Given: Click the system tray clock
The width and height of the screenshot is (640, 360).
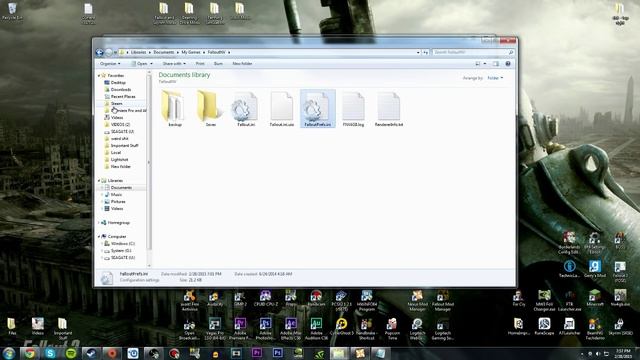Looking at the screenshot, I should pyautogui.click(x=623, y=353).
